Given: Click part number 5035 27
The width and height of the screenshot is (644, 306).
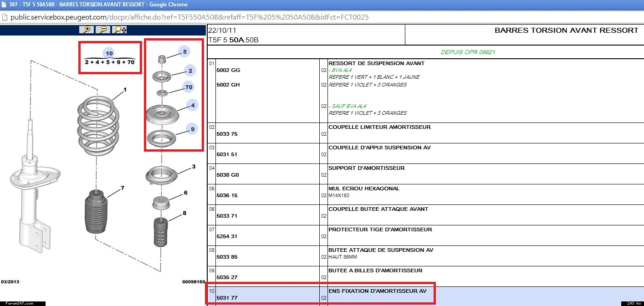Looking at the screenshot, I should coord(227,277).
